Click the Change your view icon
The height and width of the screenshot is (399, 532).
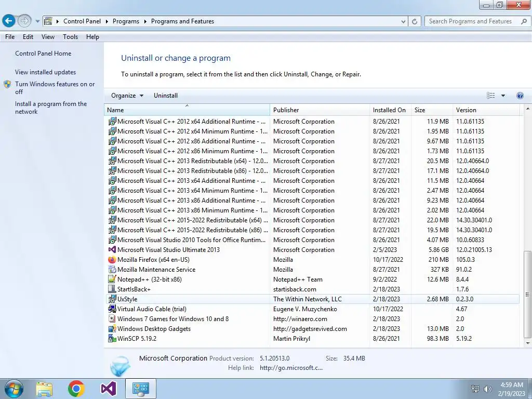click(490, 96)
